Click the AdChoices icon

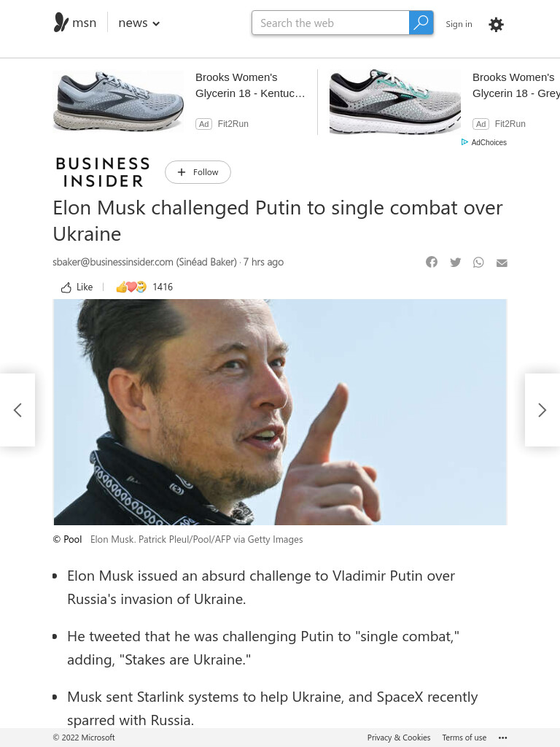click(x=464, y=142)
